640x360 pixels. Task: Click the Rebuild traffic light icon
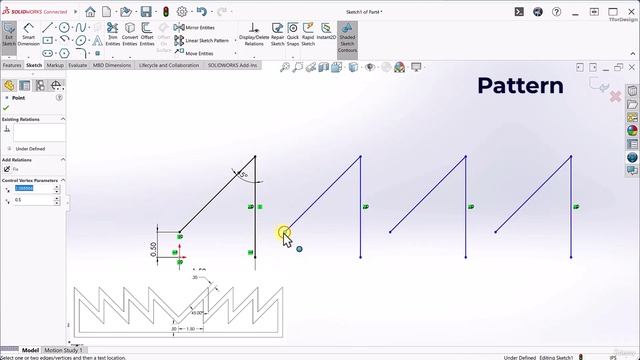coord(166,12)
